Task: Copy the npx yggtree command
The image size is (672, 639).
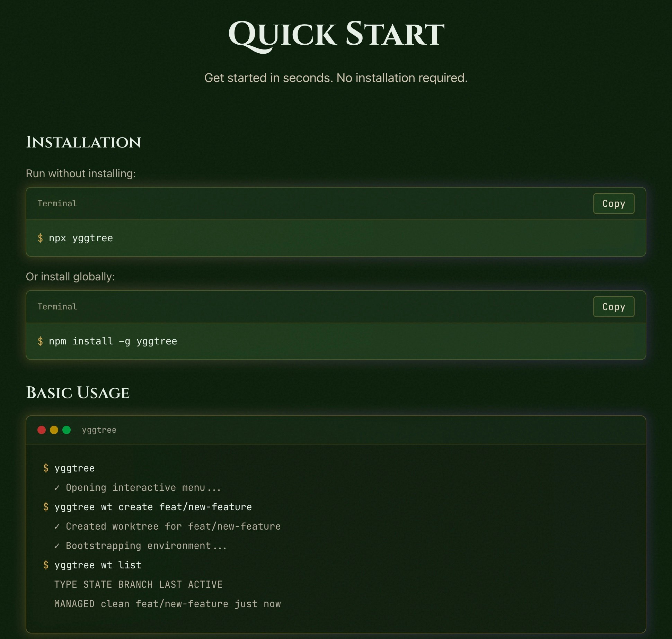Action: [x=613, y=204]
